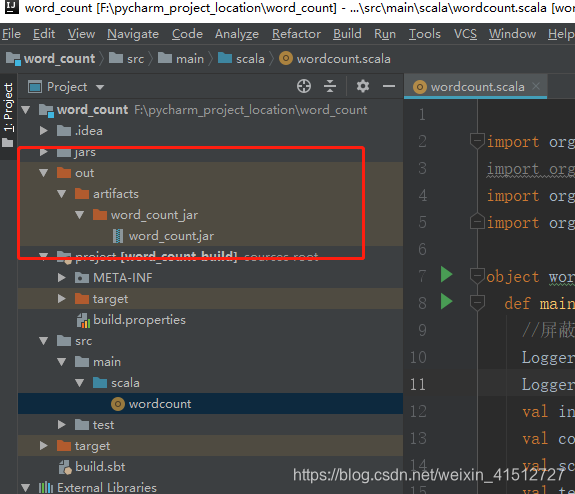Collapse the object fold marker on line 7
Screen dimensions: 575x494
click(x=477, y=276)
